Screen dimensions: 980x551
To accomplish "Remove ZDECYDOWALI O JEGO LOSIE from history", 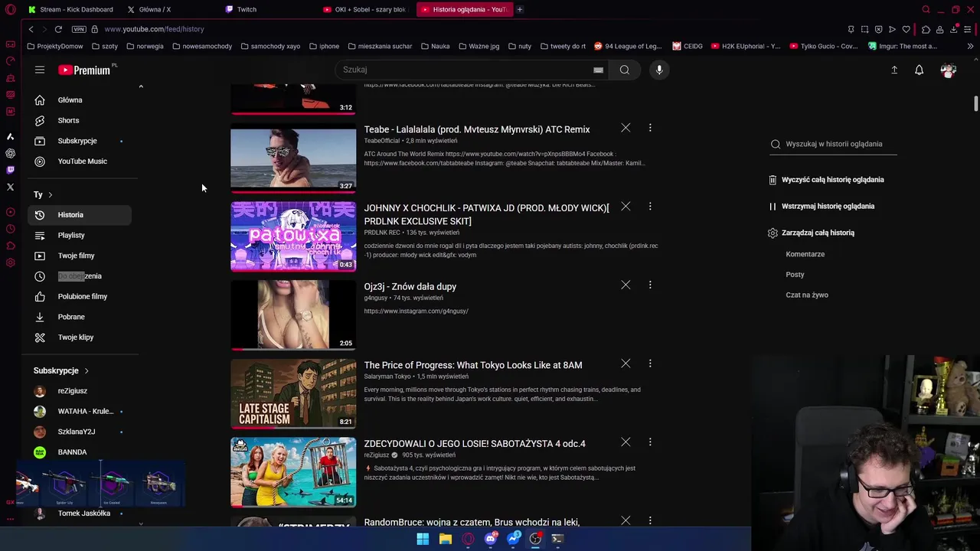I will pyautogui.click(x=626, y=442).
